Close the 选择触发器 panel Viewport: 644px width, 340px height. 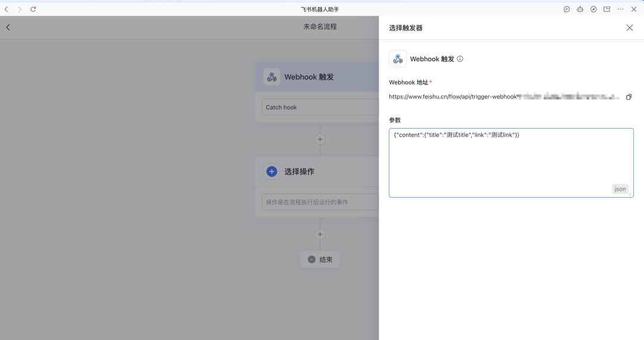point(630,27)
